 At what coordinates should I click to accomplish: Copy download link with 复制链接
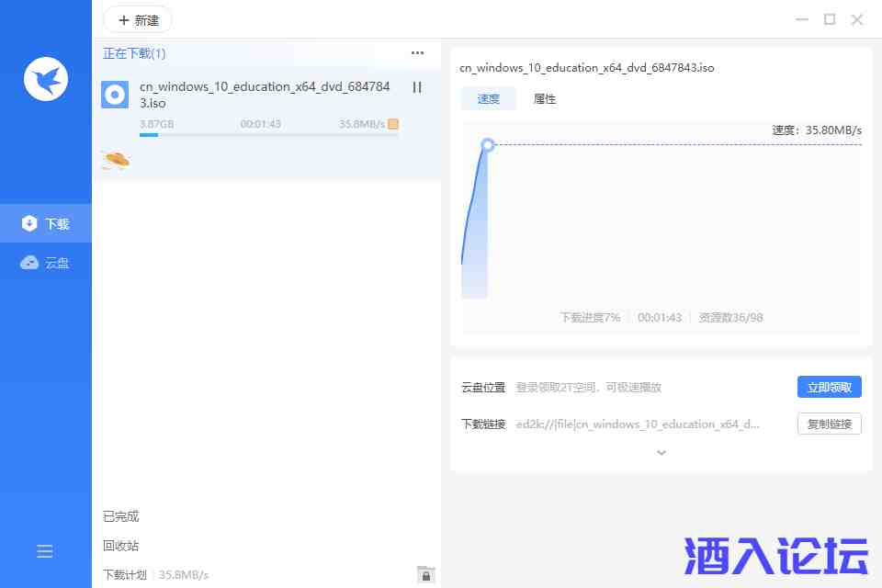(x=829, y=424)
